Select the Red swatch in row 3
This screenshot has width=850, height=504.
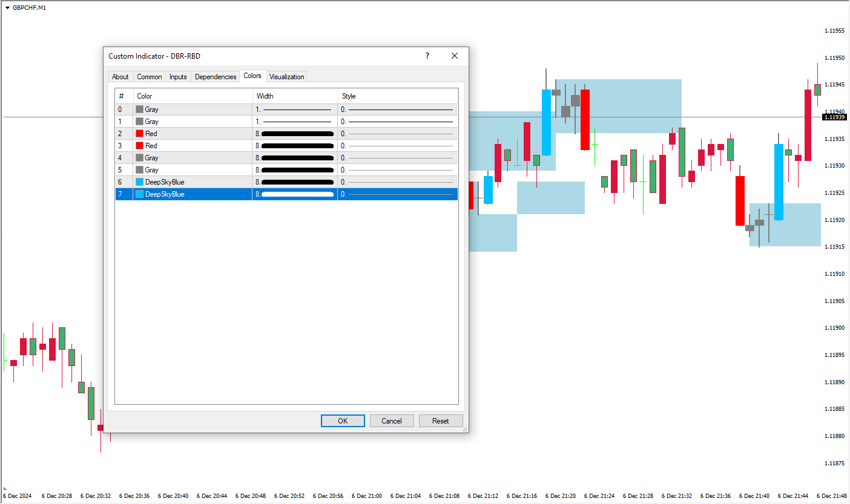coord(140,146)
